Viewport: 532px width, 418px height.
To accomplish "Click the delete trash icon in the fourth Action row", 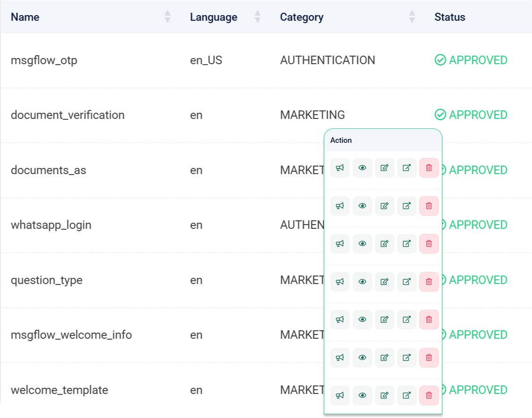I will click(429, 282).
